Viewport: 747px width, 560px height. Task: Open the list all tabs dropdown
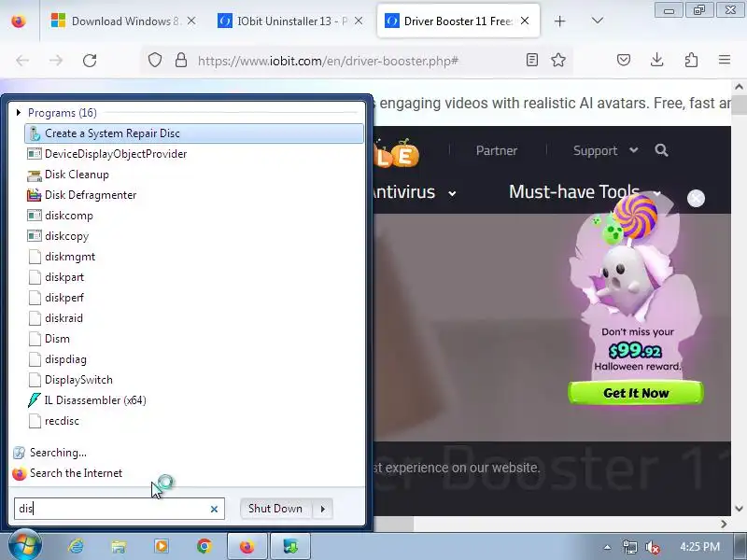coord(598,21)
